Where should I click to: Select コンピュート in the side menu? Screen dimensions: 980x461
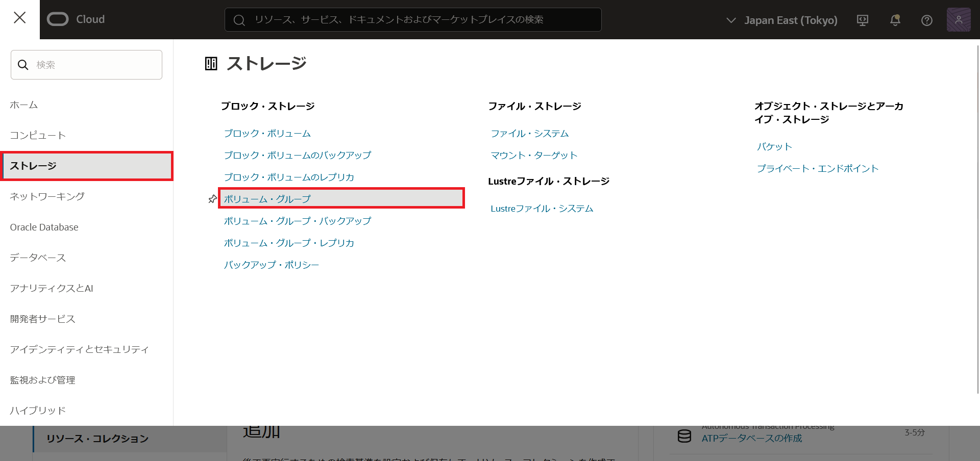click(x=38, y=135)
